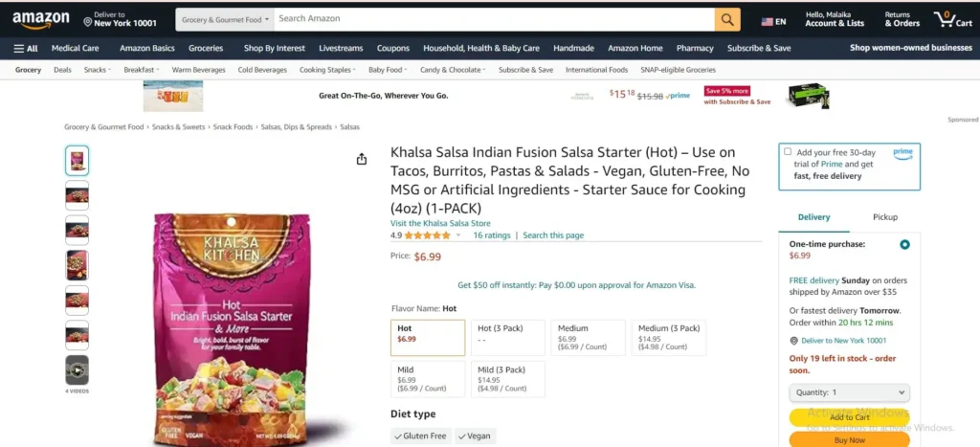The width and height of the screenshot is (980, 447).
Task: Open Groceries in the navigation bar
Action: [x=206, y=48]
